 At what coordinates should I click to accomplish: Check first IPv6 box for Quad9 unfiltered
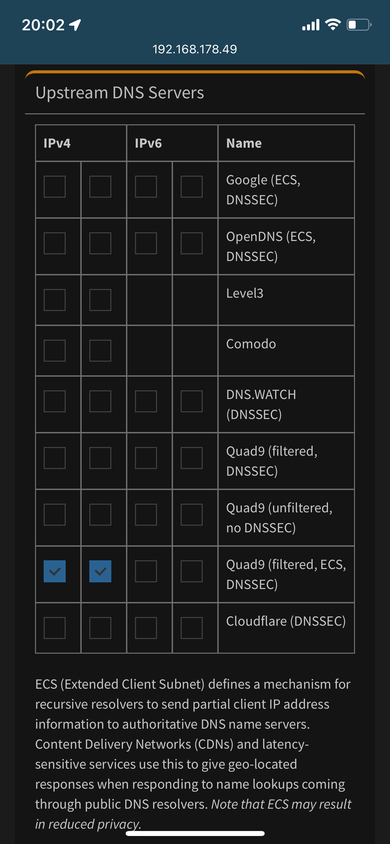coord(146,515)
